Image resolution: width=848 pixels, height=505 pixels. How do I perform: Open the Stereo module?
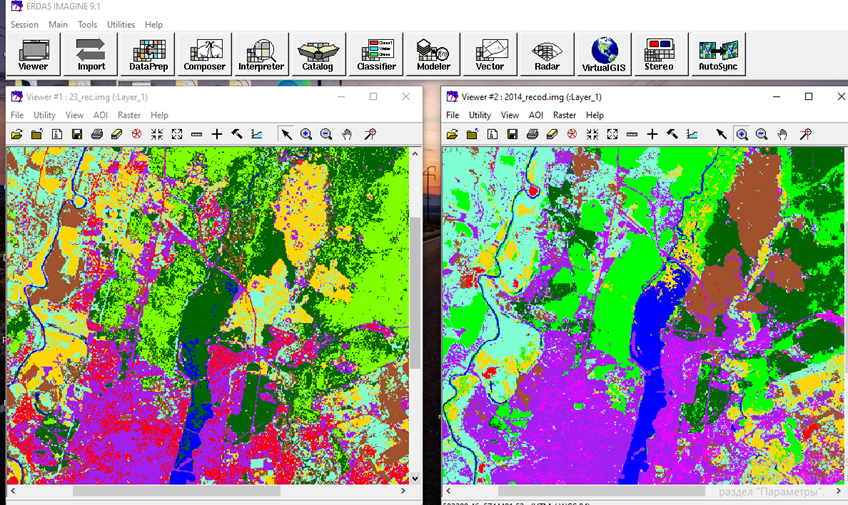661,54
